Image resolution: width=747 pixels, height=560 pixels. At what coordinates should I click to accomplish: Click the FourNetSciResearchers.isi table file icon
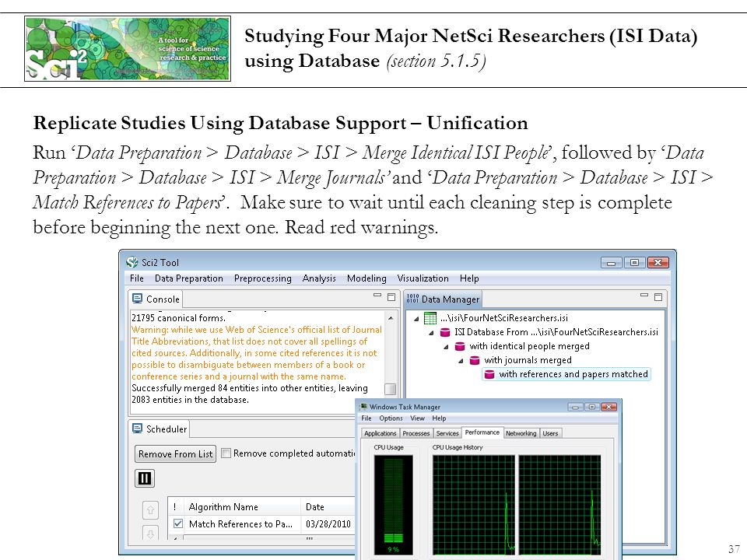430,317
